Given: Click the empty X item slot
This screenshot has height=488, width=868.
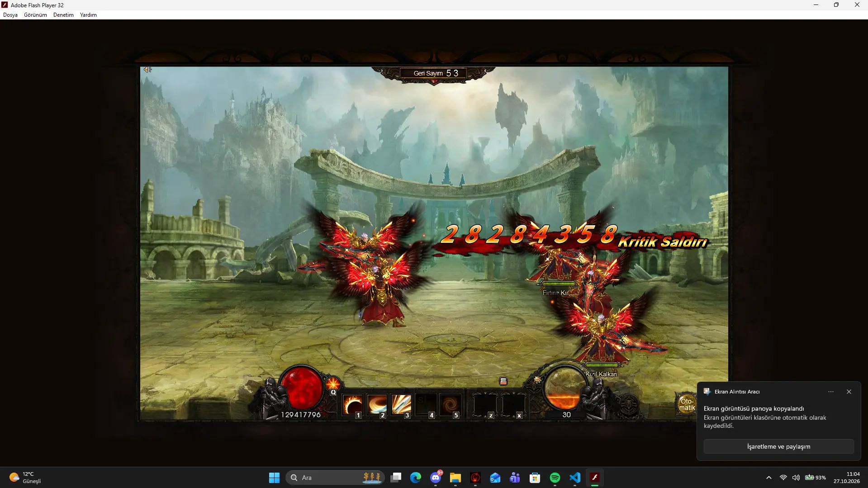Looking at the screenshot, I should (513, 405).
